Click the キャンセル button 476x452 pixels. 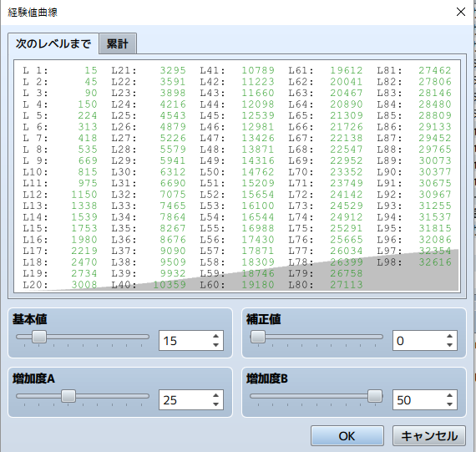[429, 436]
